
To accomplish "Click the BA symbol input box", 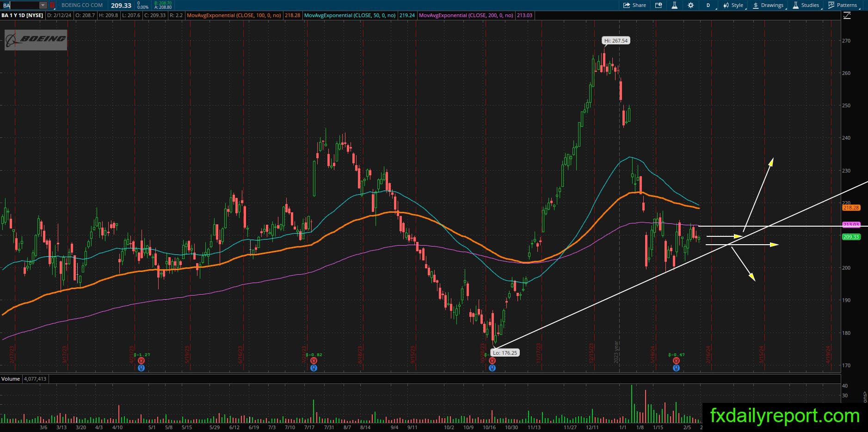I will [x=20, y=5].
